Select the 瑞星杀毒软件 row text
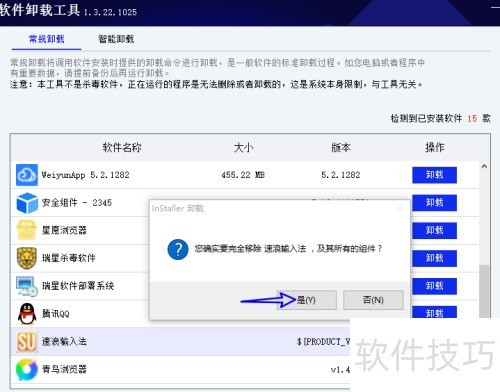Viewport: 500px width, 392px height. [x=69, y=258]
